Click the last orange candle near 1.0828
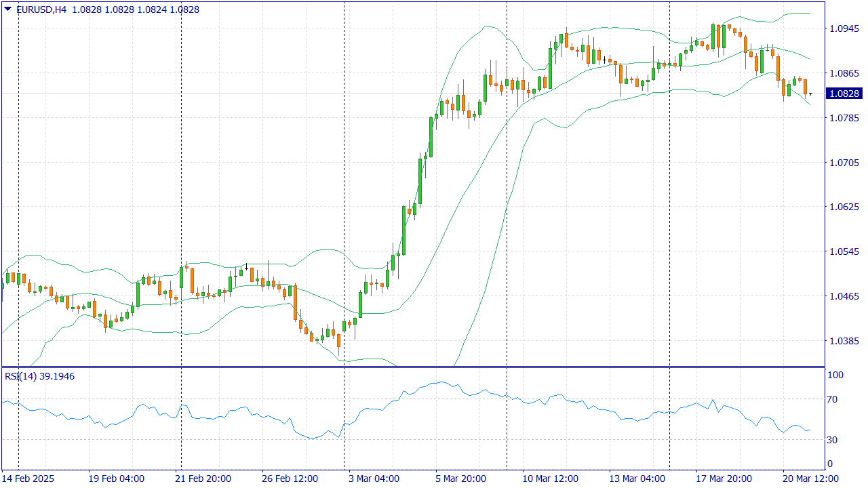The height and width of the screenshot is (488, 868). tap(805, 87)
